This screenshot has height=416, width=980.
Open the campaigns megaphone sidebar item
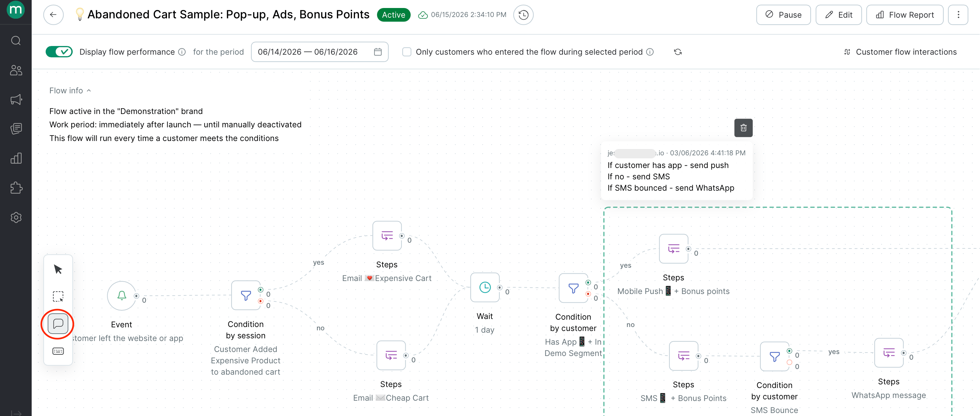[x=16, y=100]
